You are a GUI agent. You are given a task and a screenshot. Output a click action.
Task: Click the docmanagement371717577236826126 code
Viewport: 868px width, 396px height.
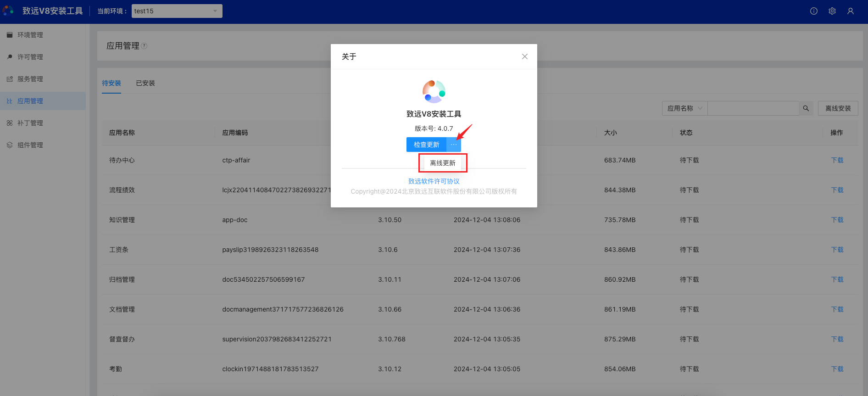coord(283,309)
